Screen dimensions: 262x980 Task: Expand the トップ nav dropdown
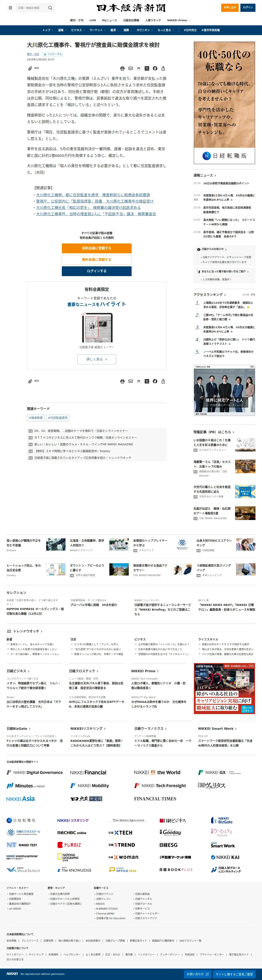pos(48,30)
